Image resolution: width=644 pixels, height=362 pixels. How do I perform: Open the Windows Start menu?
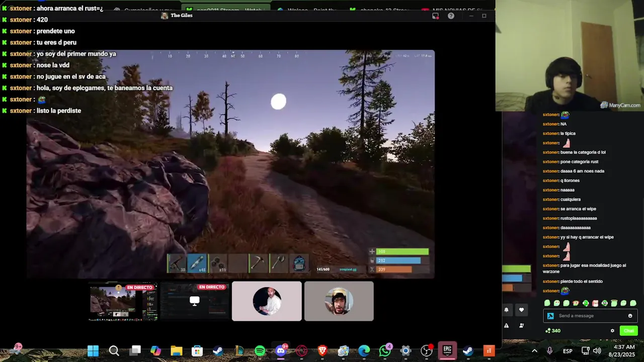click(x=93, y=351)
